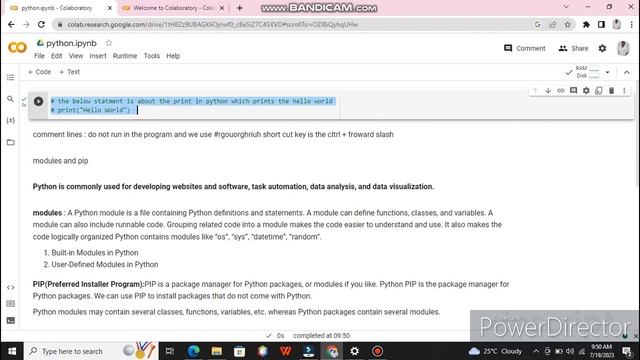Move cell down with arrow icon

tap(548, 91)
